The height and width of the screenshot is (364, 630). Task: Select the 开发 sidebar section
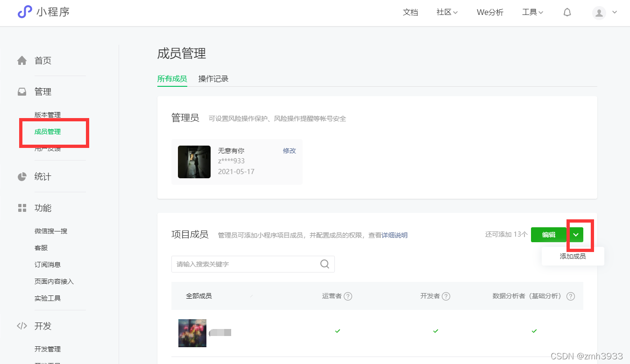pyautogui.click(x=43, y=326)
